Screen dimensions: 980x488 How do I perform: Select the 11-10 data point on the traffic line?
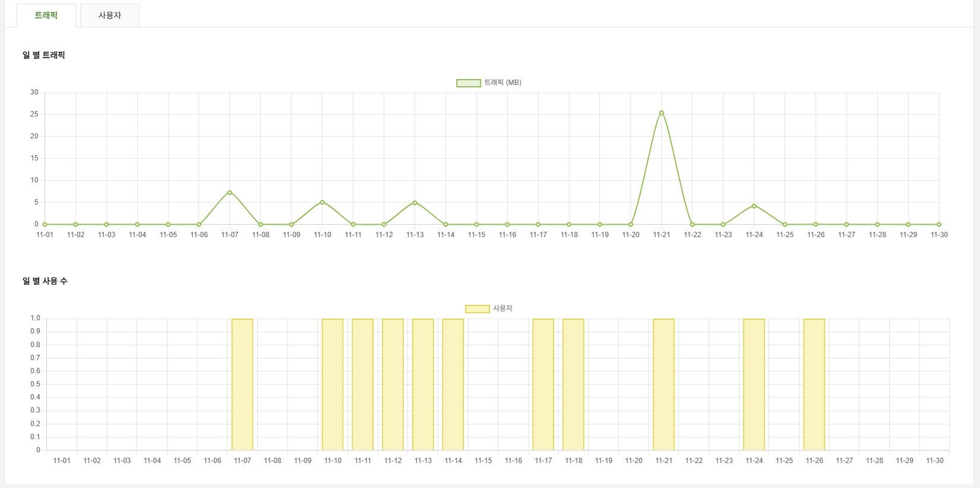(x=323, y=202)
